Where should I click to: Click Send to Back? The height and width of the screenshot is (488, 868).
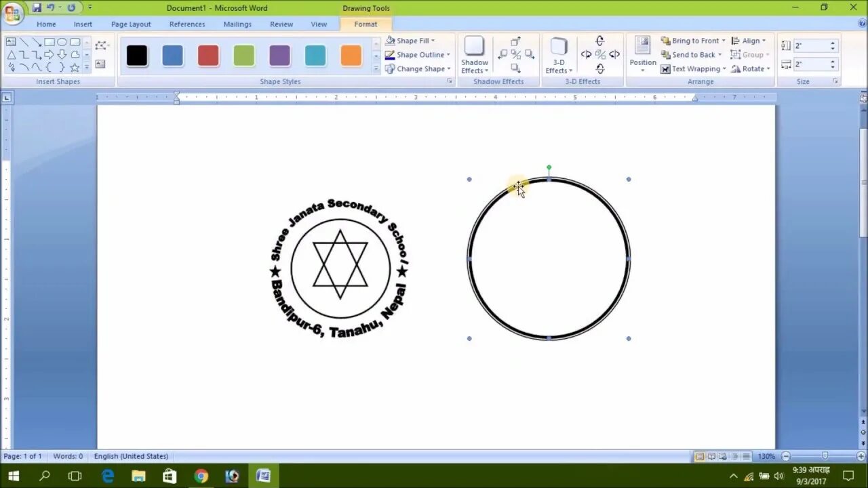pyautogui.click(x=691, y=55)
